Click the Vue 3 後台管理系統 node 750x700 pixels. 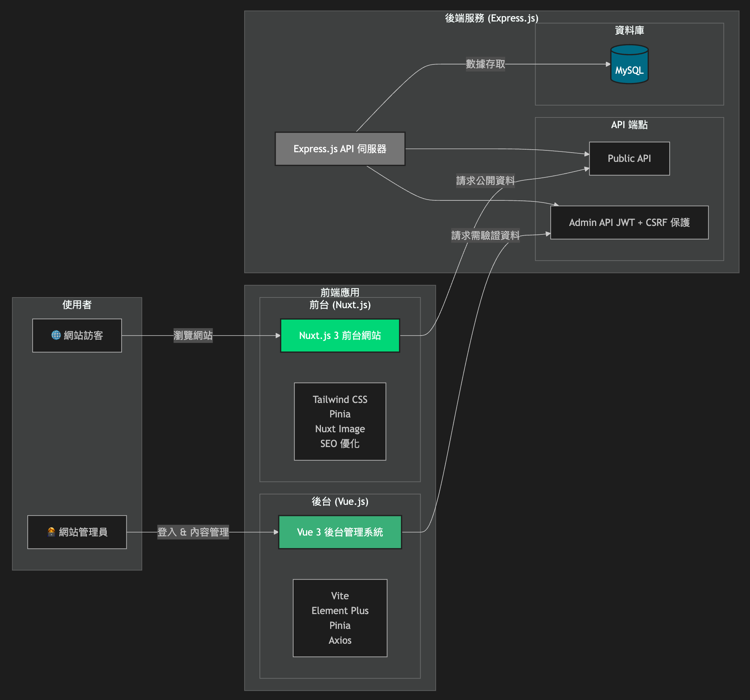pos(340,532)
